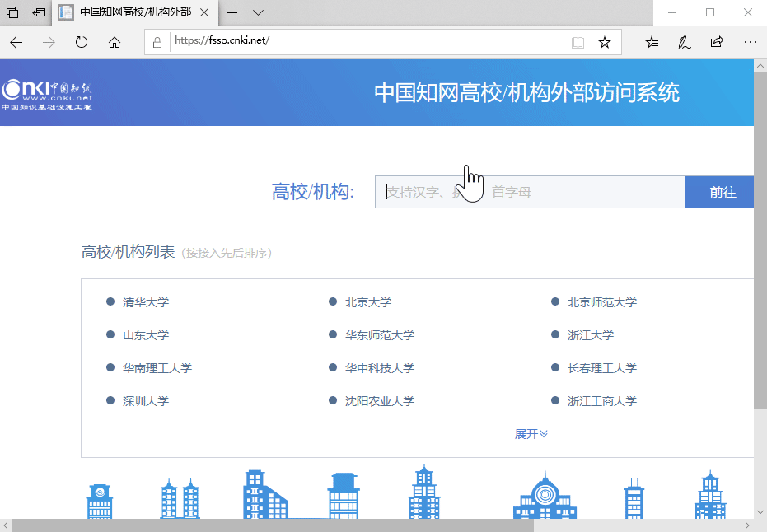Close the 中国知网高校/机构外部 tab
This screenshot has height=532, width=767.
204,12
